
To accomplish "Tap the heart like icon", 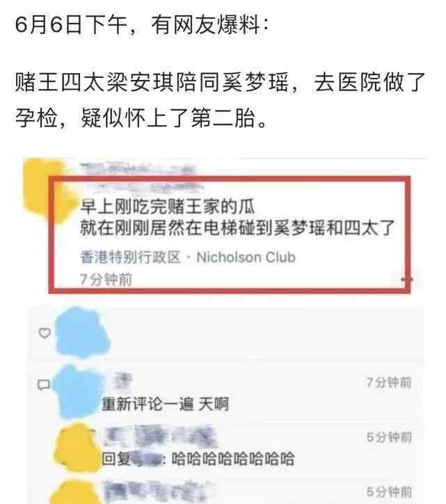I will pos(45,333).
